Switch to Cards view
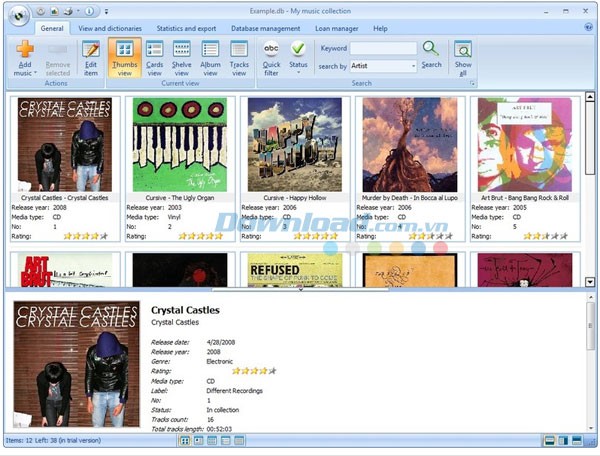 pos(154,52)
